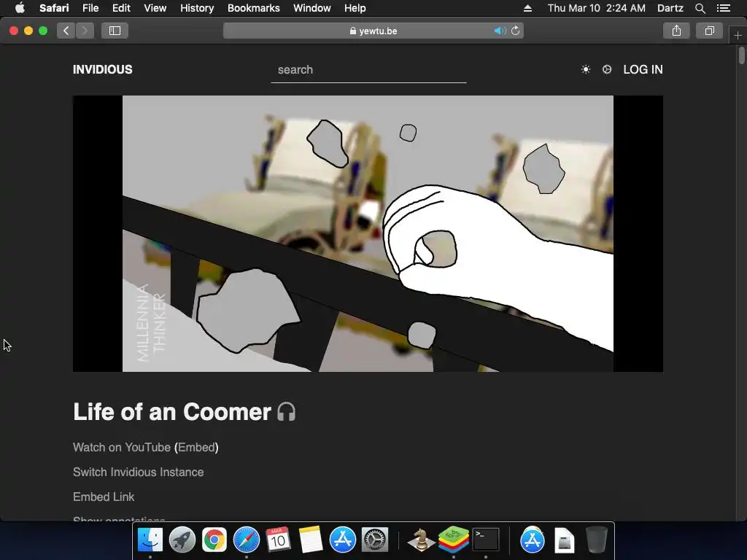The width and height of the screenshot is (747, 560).
Task: Click the Dartz user name menu
Action: (x=670, y=8)
